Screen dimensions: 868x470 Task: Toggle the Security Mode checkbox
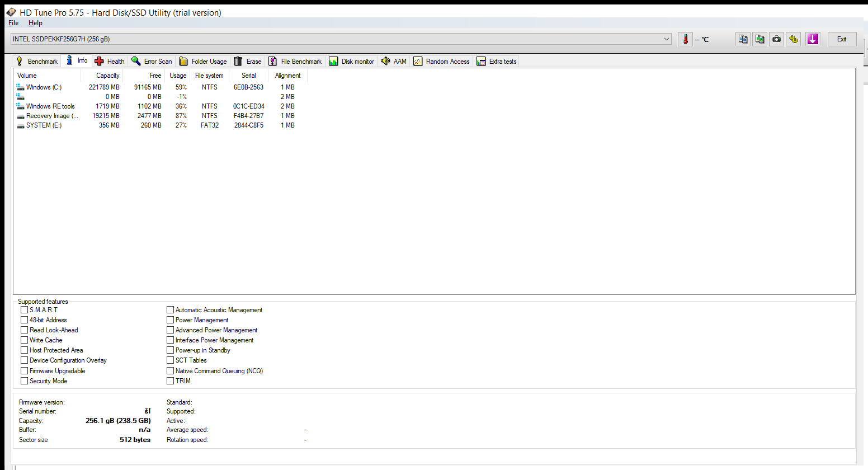pyautogui.click(x=24, y=381)
